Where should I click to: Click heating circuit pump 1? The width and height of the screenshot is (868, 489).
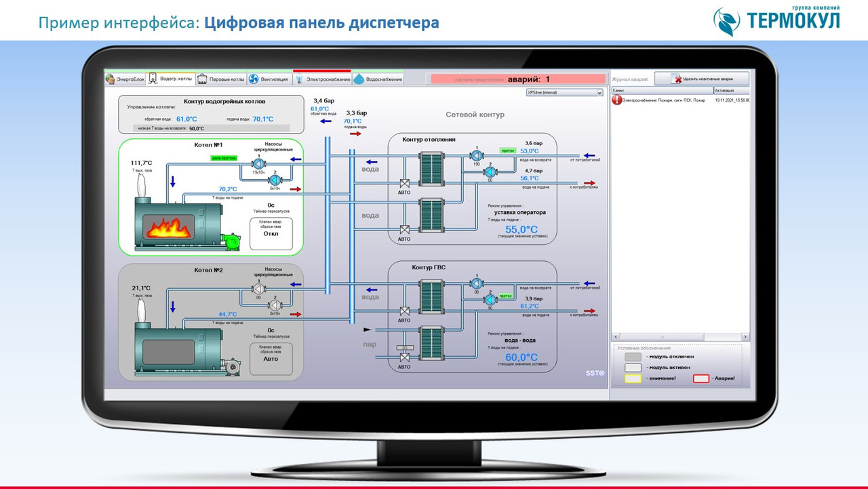click(476, 155)
